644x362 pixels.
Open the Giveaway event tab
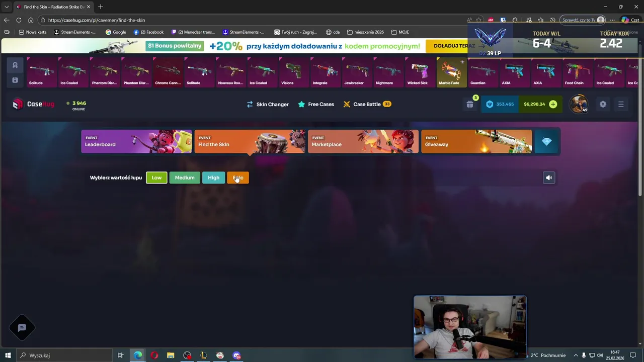click(476, 142)
